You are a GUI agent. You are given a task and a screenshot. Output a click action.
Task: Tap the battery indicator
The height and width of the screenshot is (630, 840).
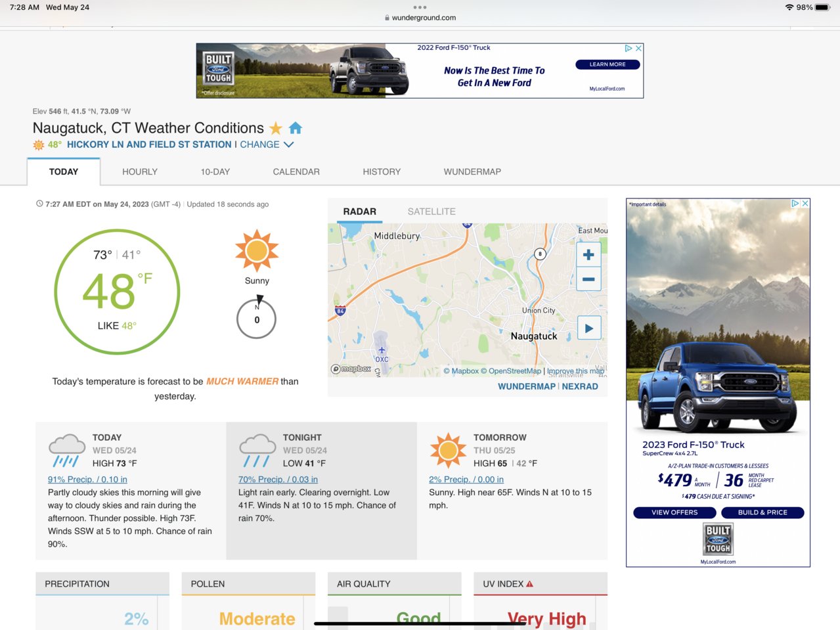point(823,7)
